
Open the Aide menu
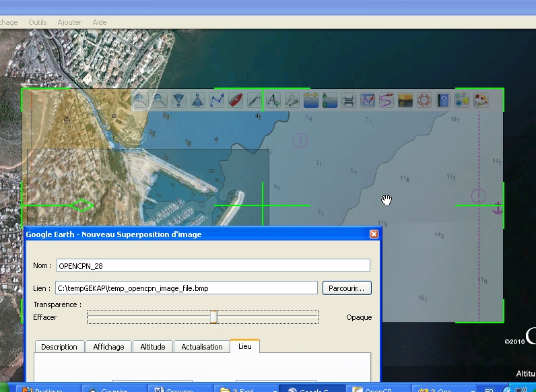tap(100, 22)
